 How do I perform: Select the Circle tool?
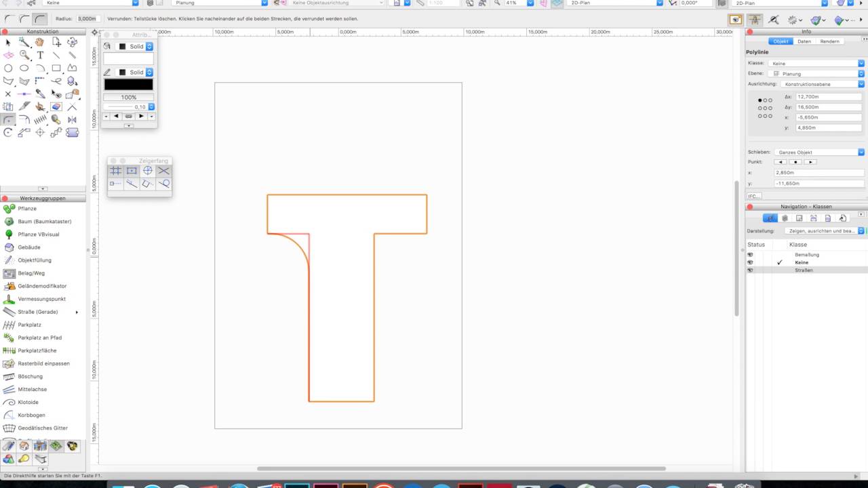[x=8, y=68]
